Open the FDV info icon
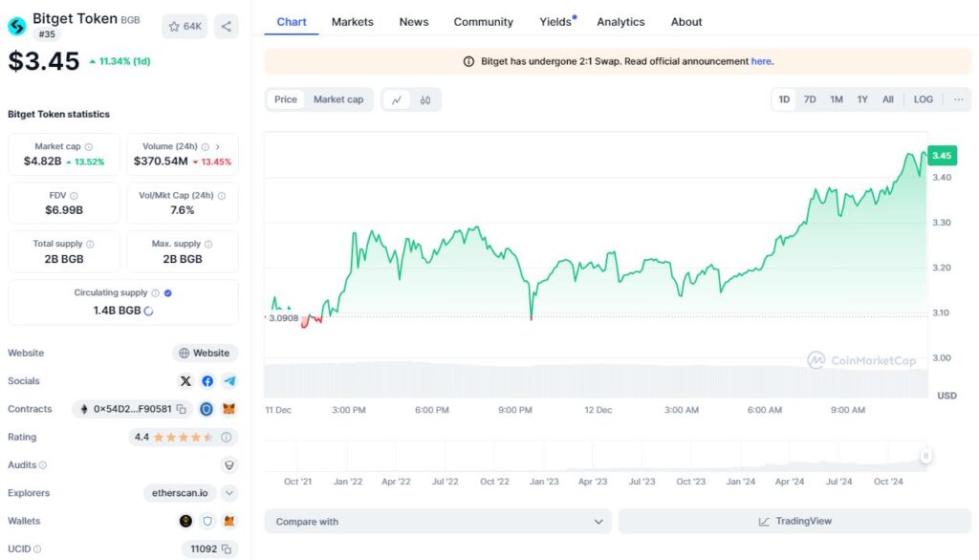Viewport: 979px width, 560px height. 74,196
